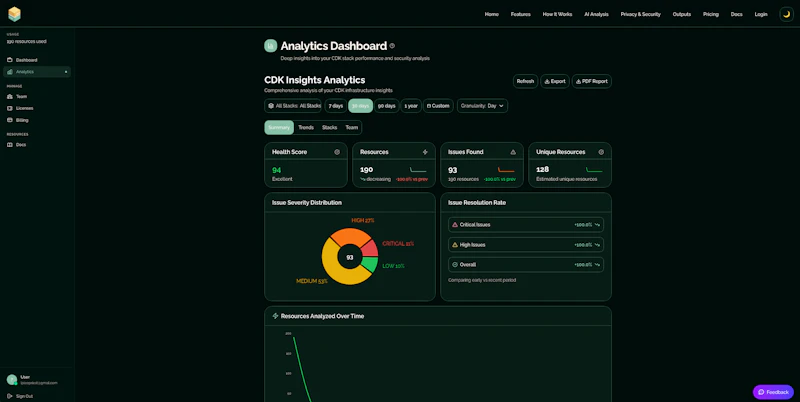Open the Outputs nav link
The width and height of the screenshot is (800, 402).
682,14
